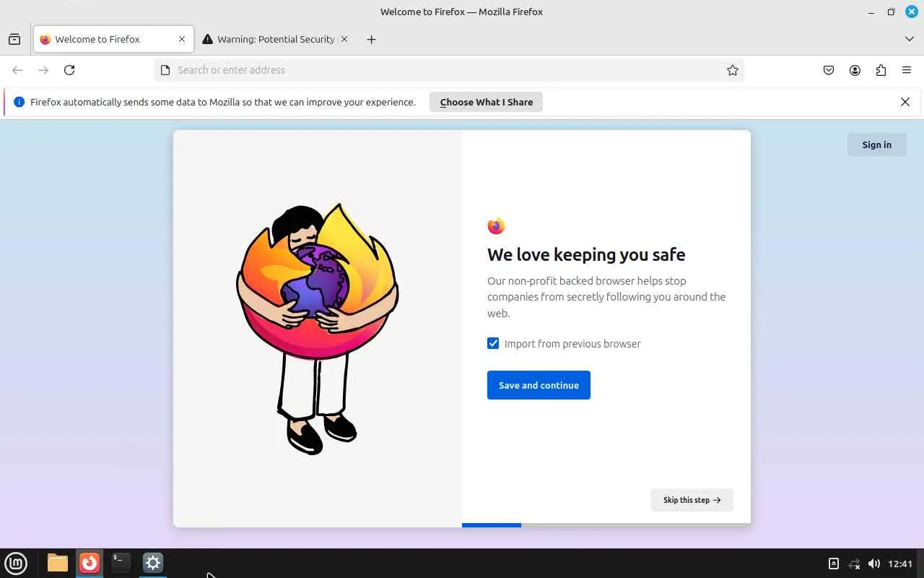
Task: Click the address bar search field
Action: (x=449, y=70)
